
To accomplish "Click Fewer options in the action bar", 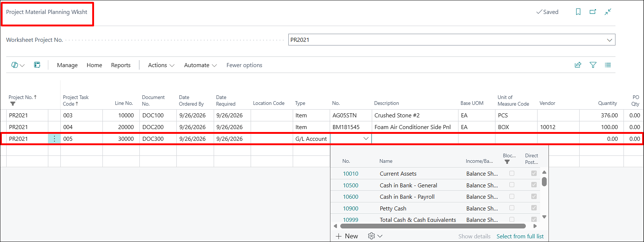I will point(244,65).
